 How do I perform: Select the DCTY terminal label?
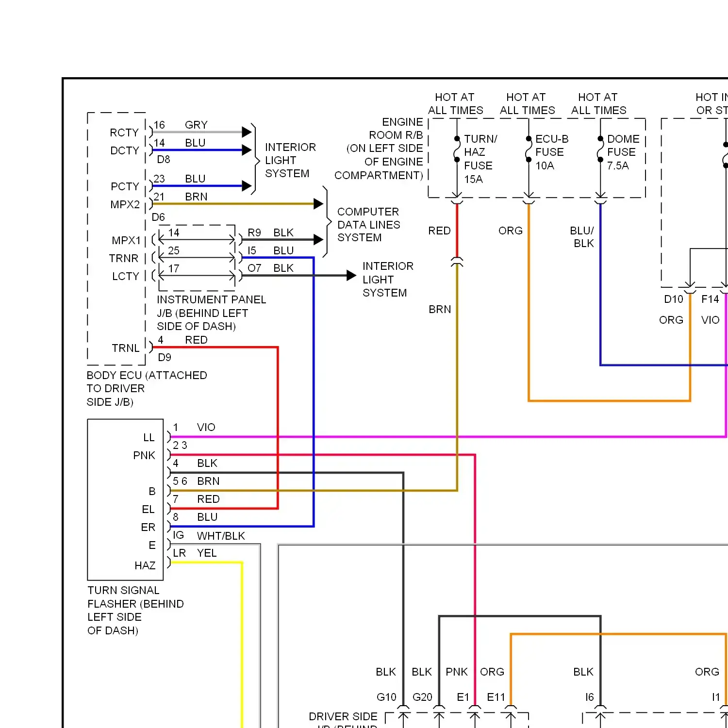pyautogui.click(x=125, y=150)
